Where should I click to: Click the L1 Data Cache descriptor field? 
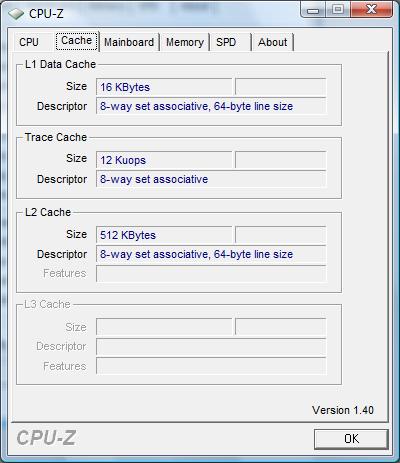(211, 106)
